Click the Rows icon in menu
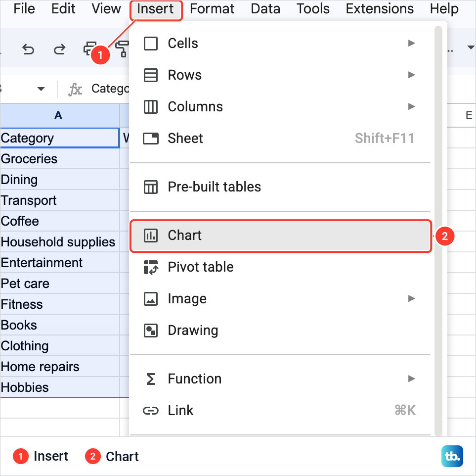This screenshot has width=476, height=476. (151, 75)
